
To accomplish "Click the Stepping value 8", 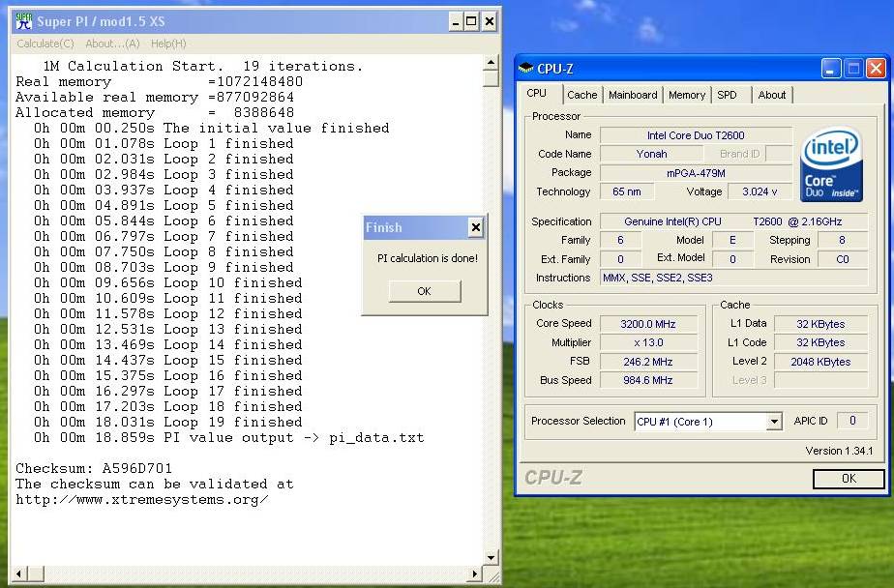I will [x=843, y=241].
